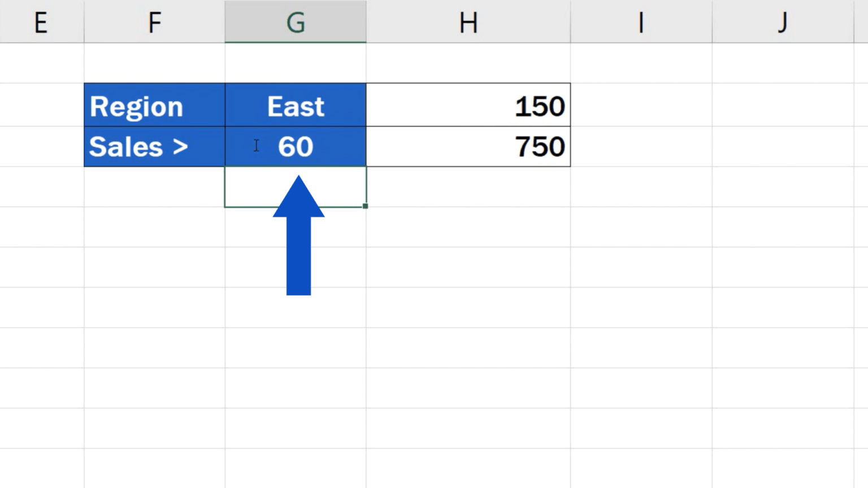
Task: Click column header G to select the column
Action: tap(296, 23)
